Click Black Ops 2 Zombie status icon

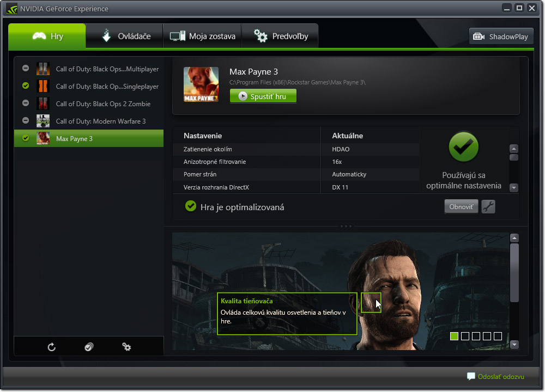[26, 103]
